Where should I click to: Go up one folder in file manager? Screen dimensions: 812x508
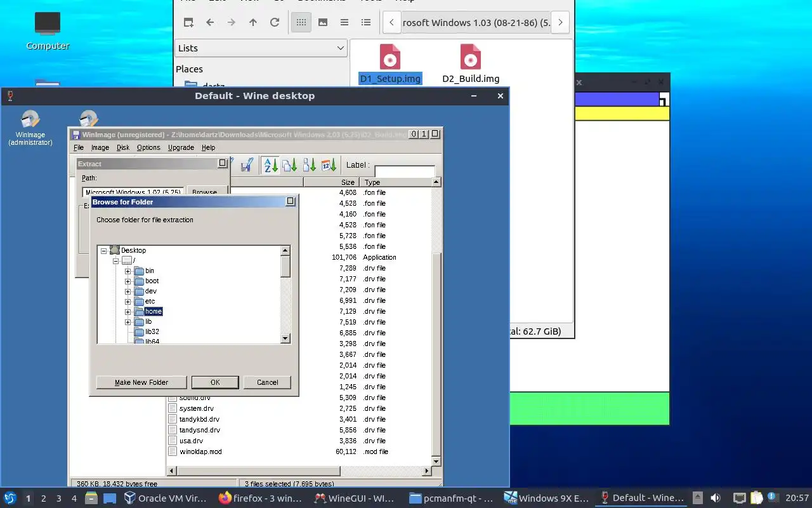click(253, 22)
